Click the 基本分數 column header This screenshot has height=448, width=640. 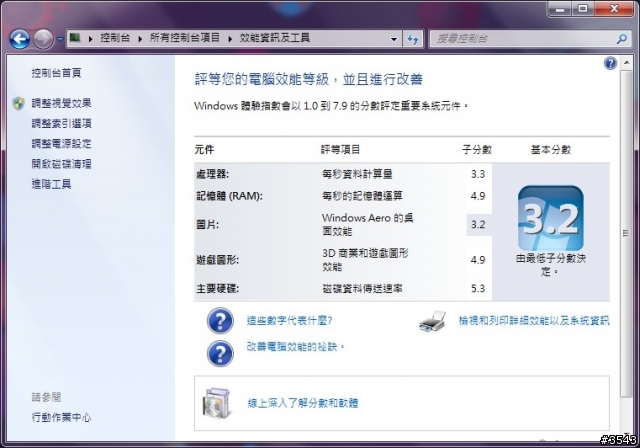tap(551, 150)
